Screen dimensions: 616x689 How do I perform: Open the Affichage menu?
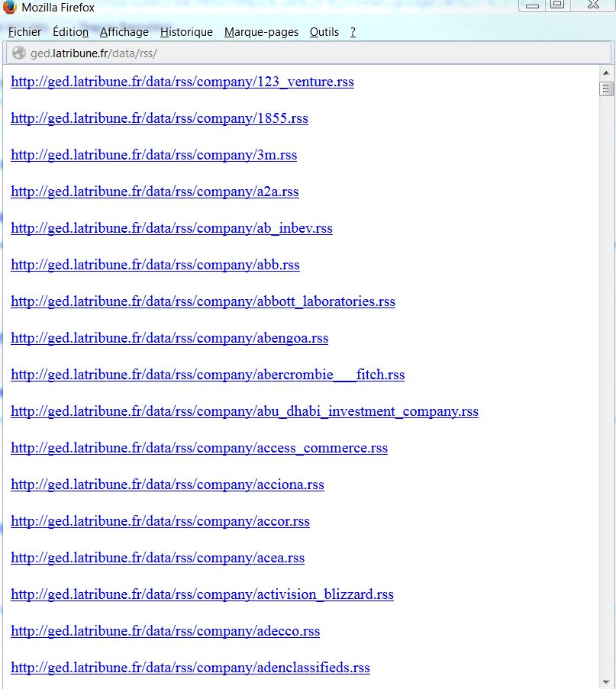click(124, 32)
